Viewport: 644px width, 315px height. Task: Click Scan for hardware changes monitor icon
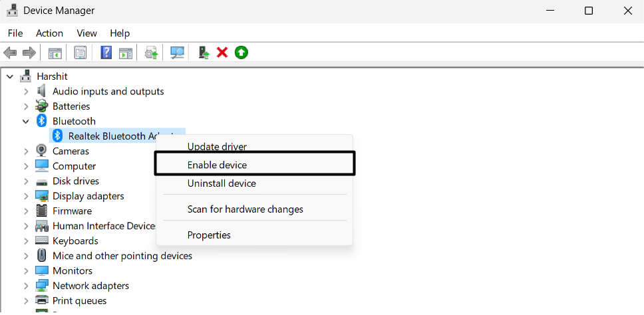tap(177, 52)
